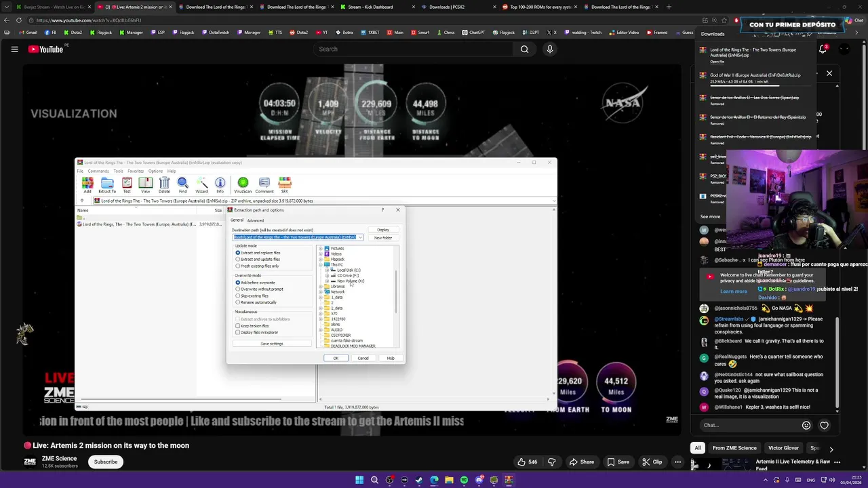The height and width of the screenshot is (488, 868).
Task: Run VirusScan from the WinRAR toolbar
Action: [243, 184]
